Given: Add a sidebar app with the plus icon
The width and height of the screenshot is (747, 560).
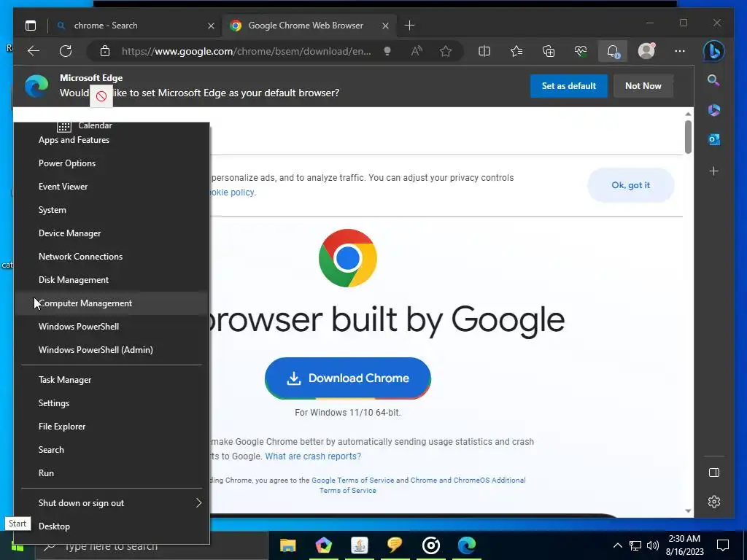Looking at the screenshot, I should (x=713, y=171).
